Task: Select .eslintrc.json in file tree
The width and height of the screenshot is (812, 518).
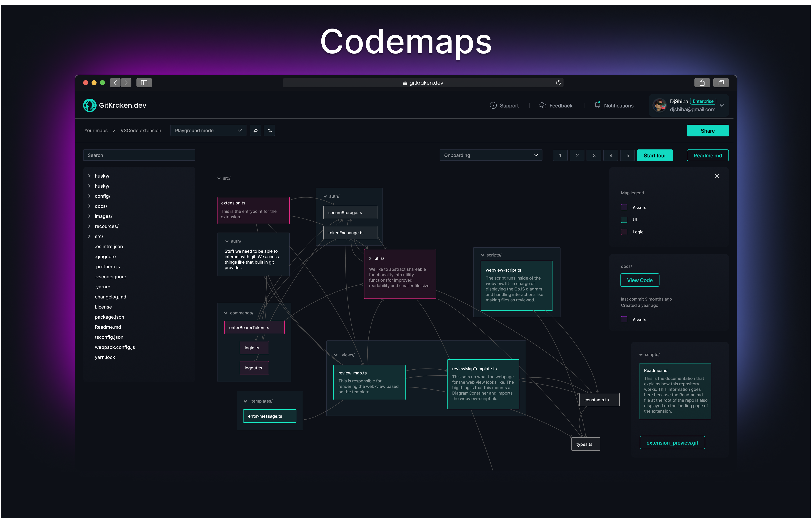Action: point(109,247)
